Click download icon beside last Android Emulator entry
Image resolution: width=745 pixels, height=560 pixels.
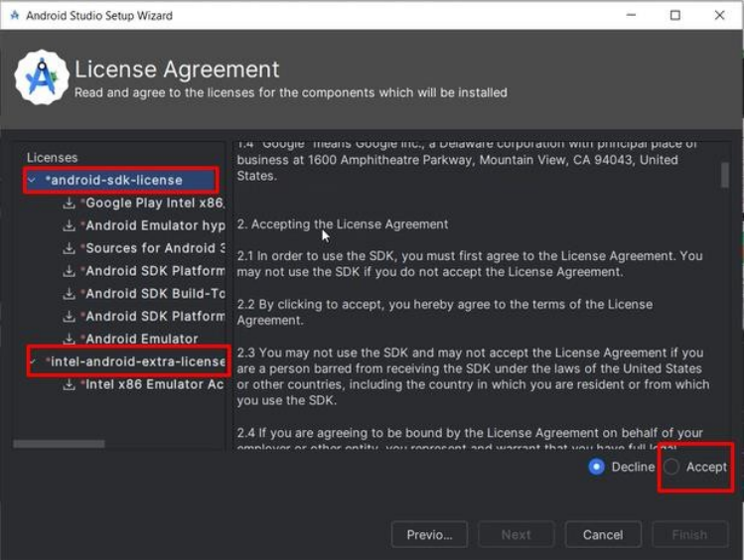(x=70, y=339)
